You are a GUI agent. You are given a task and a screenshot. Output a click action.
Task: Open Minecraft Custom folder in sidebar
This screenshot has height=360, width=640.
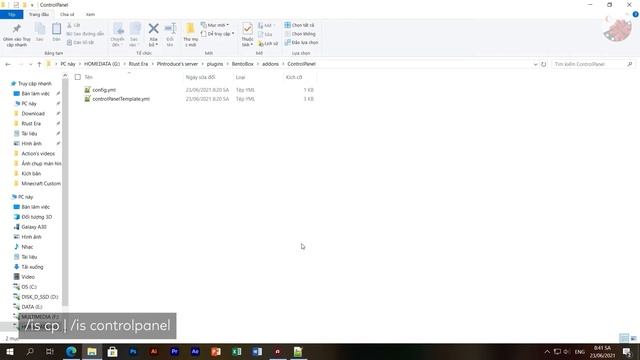40,184
